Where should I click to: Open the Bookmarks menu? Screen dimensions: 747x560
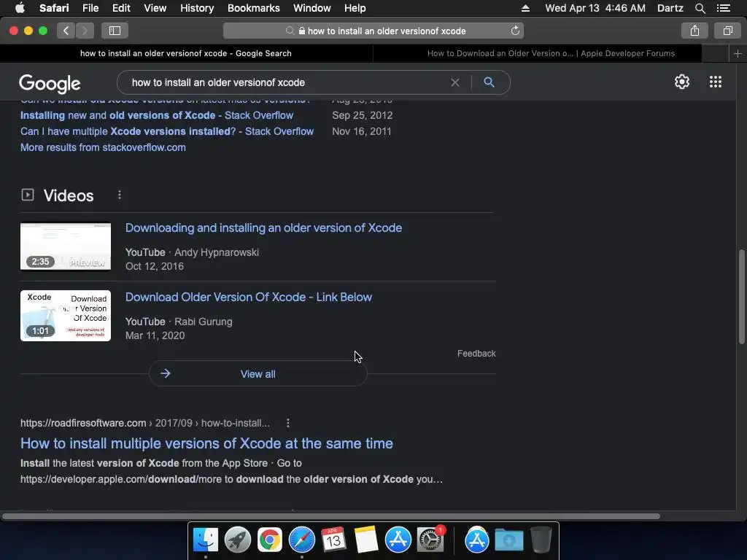click(x=253, y=8)
